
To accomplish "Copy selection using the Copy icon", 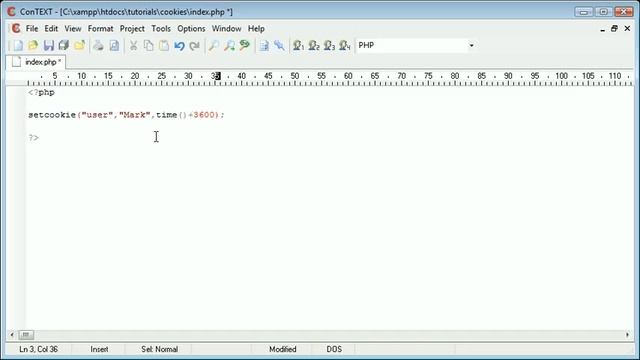I will 149,45.
